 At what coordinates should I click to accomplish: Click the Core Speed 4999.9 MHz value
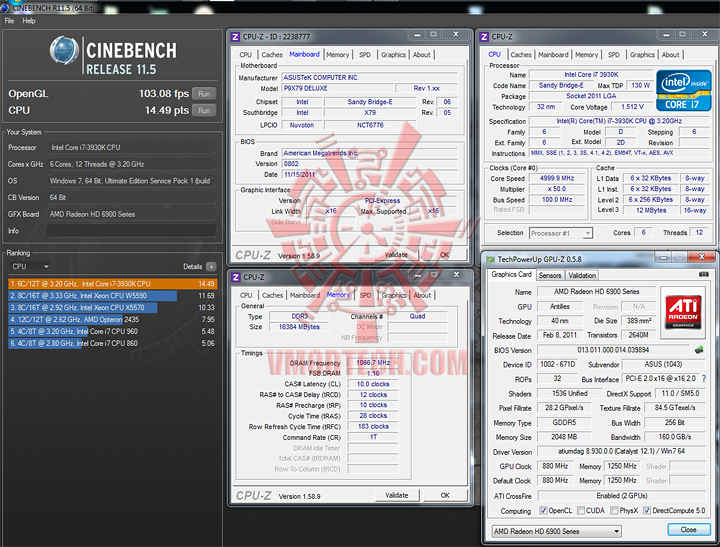pyautogui.click(x=557, y=178)
